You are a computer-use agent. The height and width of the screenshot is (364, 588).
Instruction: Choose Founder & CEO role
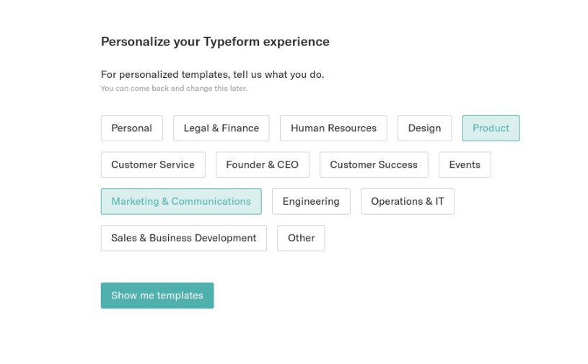tap(263, 165)
